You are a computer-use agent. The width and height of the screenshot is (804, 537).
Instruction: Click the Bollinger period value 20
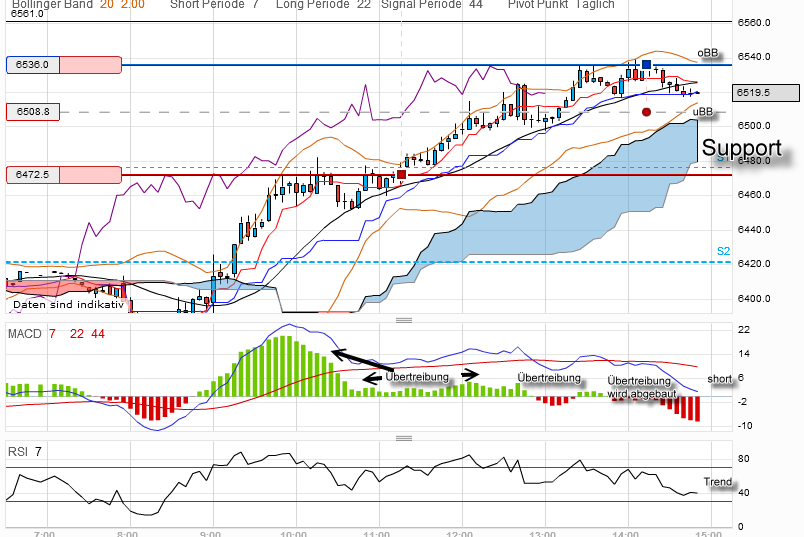tap(107, 4)
